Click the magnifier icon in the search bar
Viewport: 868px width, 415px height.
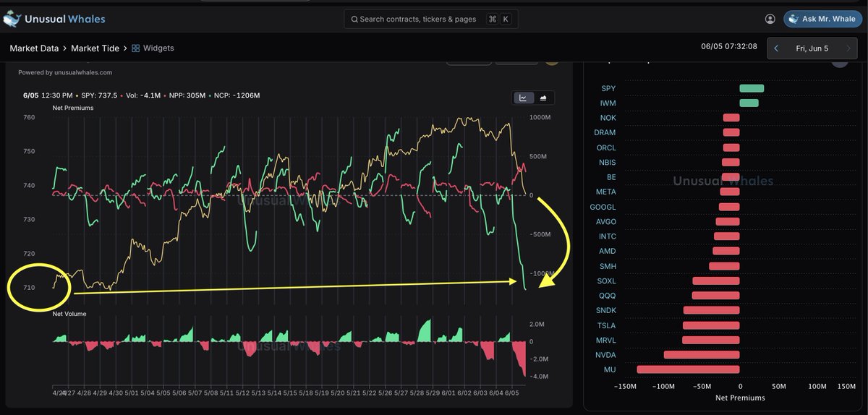click(354, 20)
